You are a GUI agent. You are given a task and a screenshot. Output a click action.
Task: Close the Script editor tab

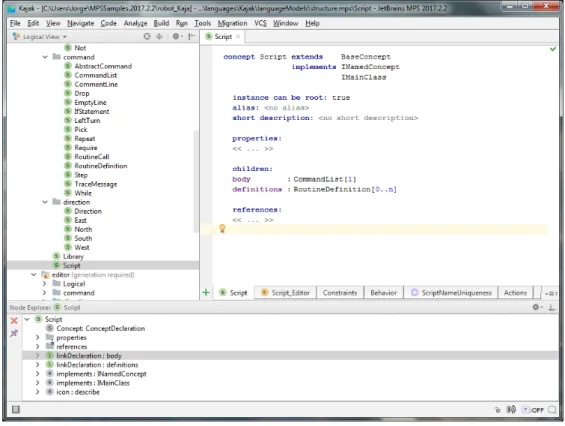[x=238, y=36]
